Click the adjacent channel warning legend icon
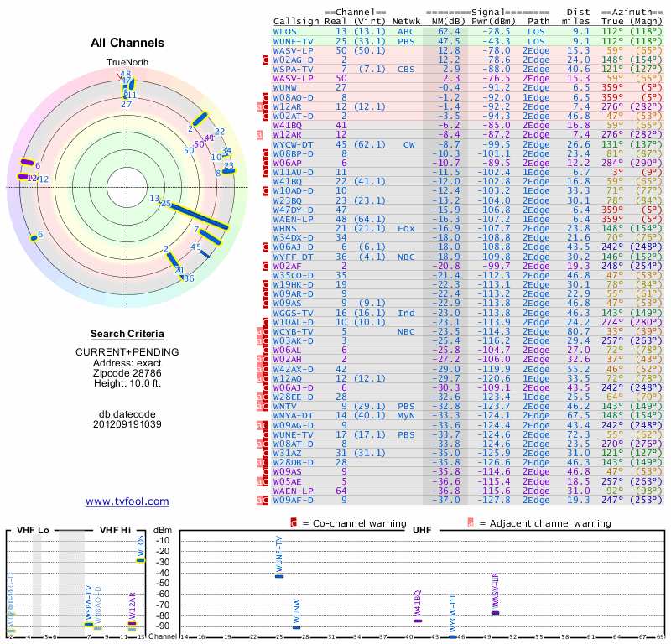Image resolution: width=671 pixels, height=644 pixels. (x=471, y=522)
